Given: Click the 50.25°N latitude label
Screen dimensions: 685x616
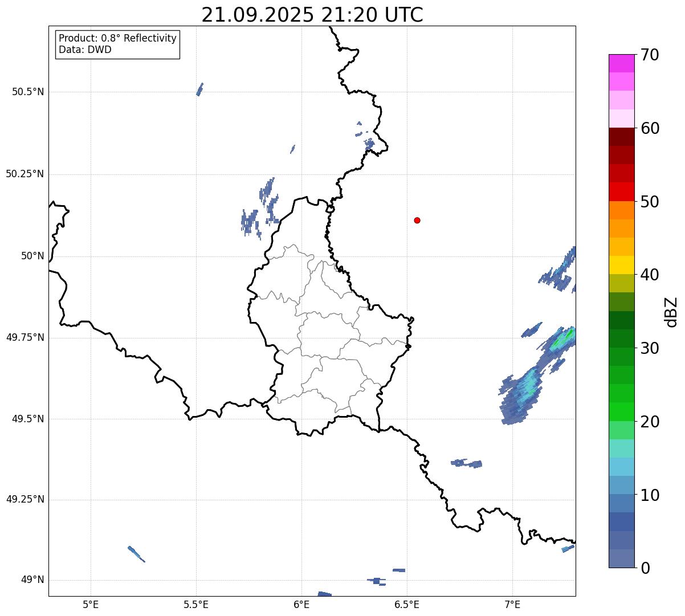Looking at the screenshot, I should pos(25,174).
